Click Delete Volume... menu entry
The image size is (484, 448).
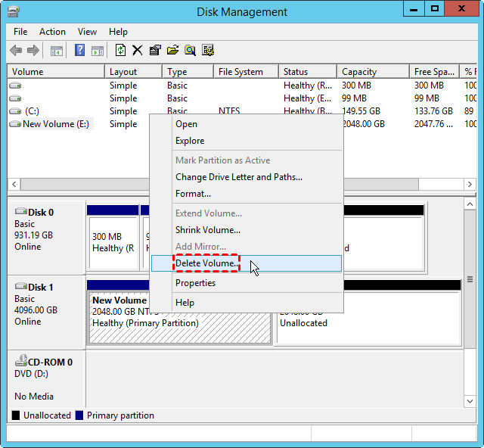point(247,263)
